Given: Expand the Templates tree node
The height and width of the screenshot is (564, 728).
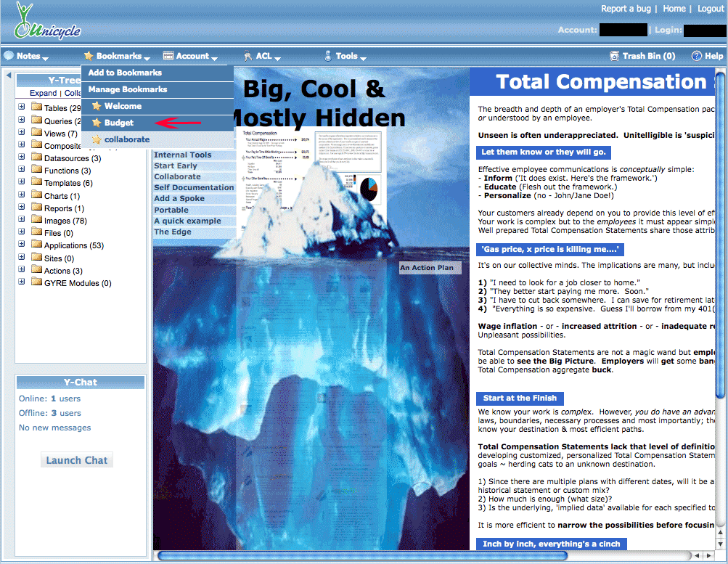Looking at the screenshot, I should point(22,183).
